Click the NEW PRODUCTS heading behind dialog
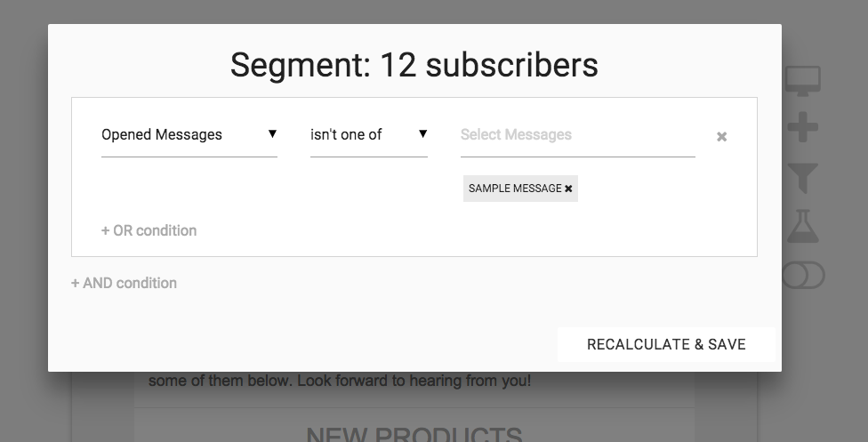 click(x=414, y=433)
